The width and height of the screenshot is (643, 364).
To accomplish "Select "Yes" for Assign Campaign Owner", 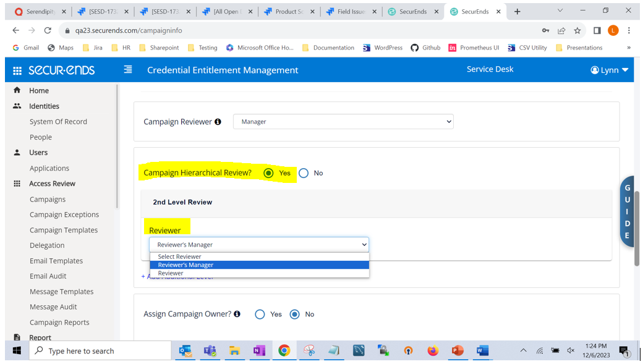I will [260, 314].
